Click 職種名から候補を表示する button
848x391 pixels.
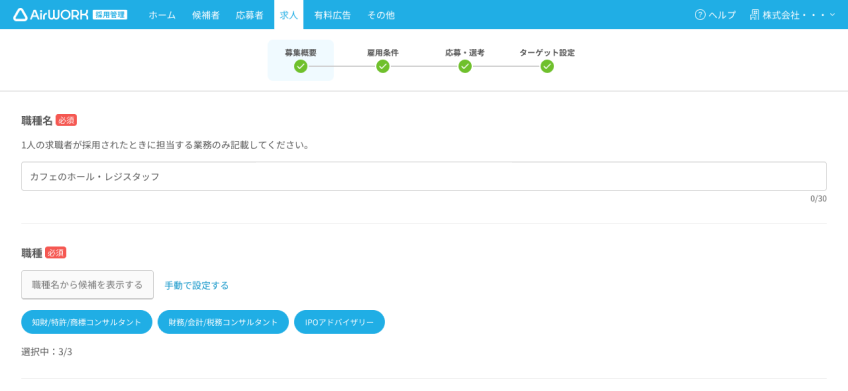88,285
